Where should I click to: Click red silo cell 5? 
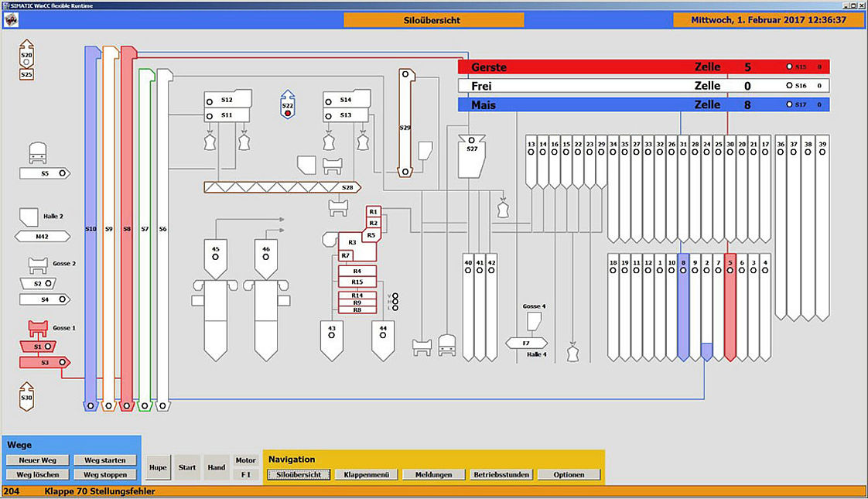pyautogui.click(x=730, y=307)
